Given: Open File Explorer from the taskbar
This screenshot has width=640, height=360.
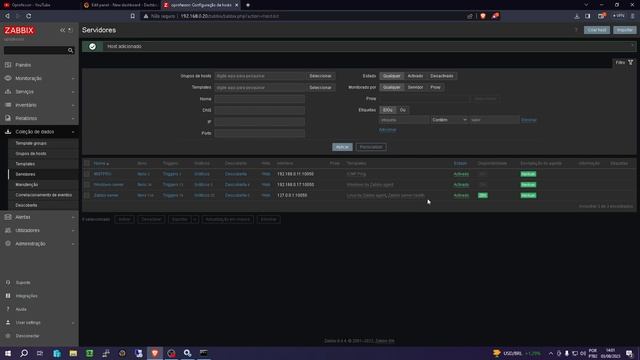Looking at the screenshot, I should (73, 353).
